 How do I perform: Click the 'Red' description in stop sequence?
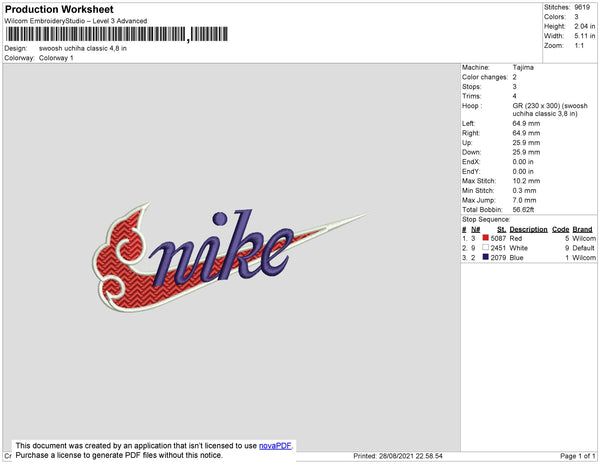pos(516,238)
